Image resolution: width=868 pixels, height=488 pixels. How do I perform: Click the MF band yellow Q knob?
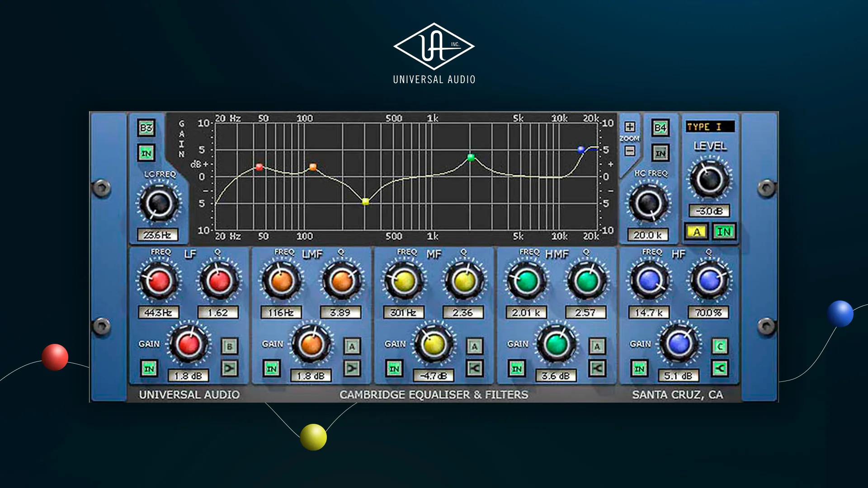[464, 281]
